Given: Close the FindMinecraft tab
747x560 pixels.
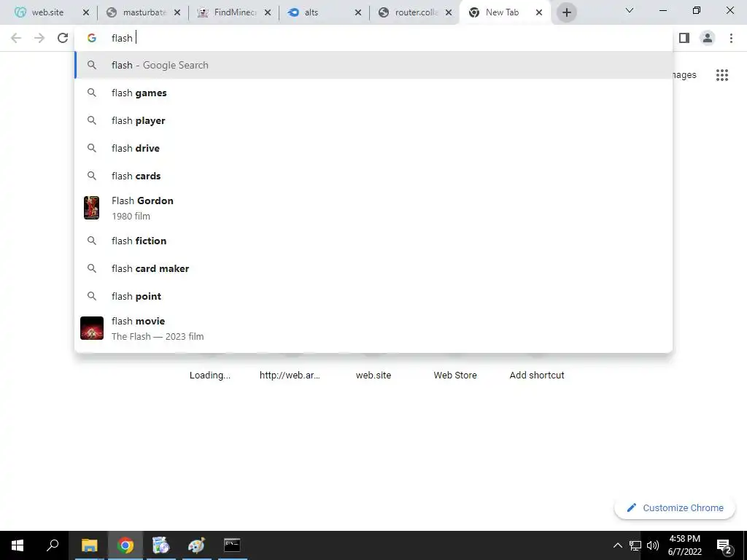Looking at the screenshot, I should pyautogui.click(x=268, y=12).
